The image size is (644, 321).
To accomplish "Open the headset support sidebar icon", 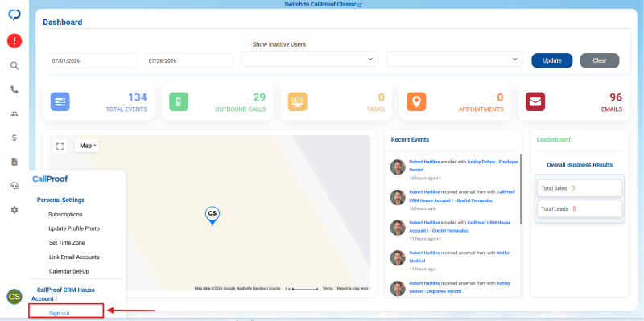I will 14,186.
